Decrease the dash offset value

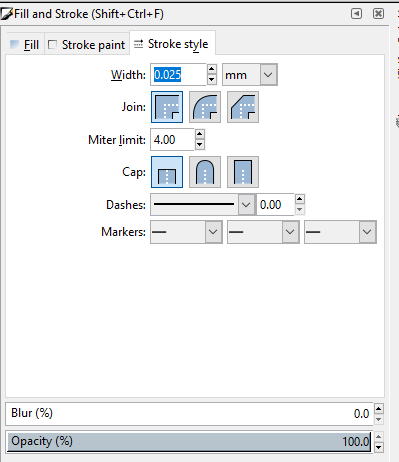point(300,210)
